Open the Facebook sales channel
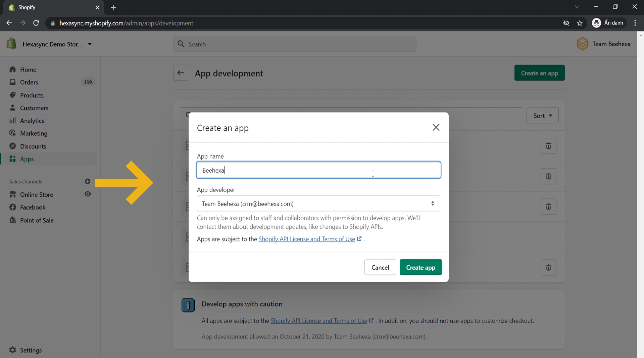This screenshot has height=358, width=644. pos(33,208)
